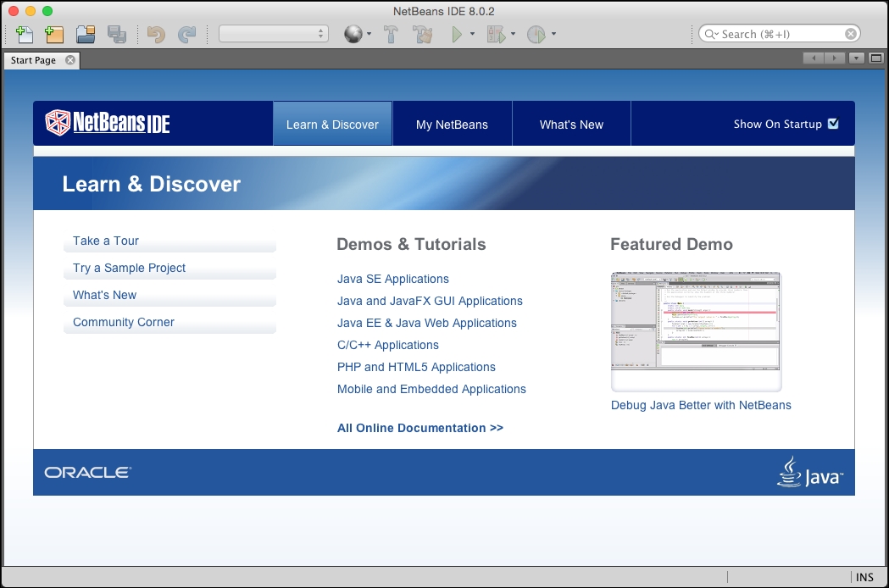
Task: Expand the dropdown arrow next to Run
Action: pyautogui.click(x=471, y=33)
